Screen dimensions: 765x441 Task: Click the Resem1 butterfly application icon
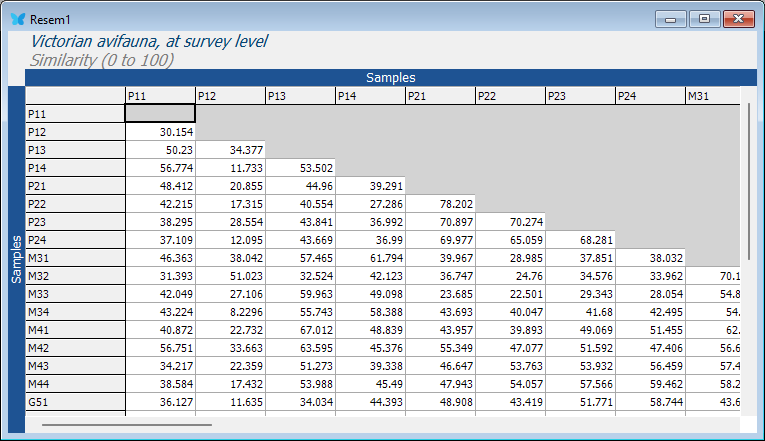17,19
